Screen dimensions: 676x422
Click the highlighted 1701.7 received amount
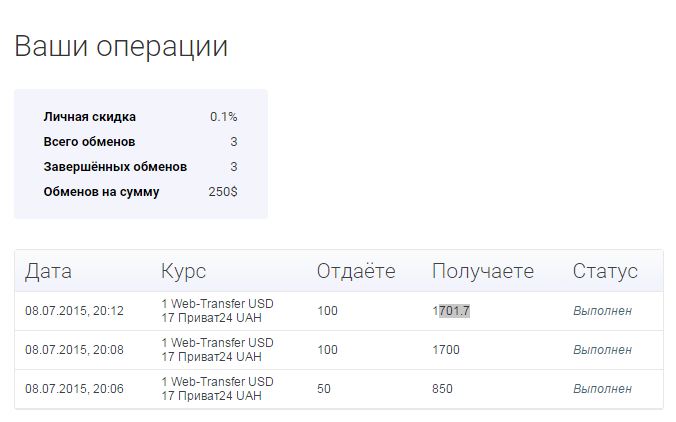pyautogui.click(x=451, y=311)
